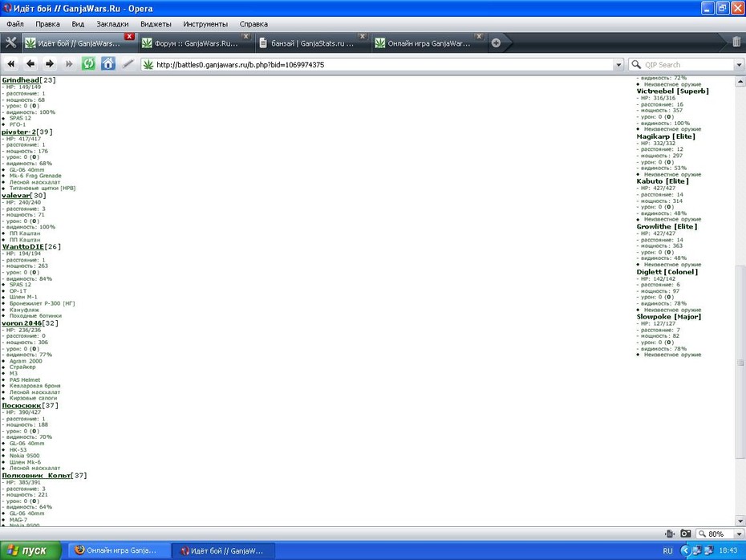
Task: Close the Онлайн игра GanjaWars tab
Action: [x=479, y=36]
